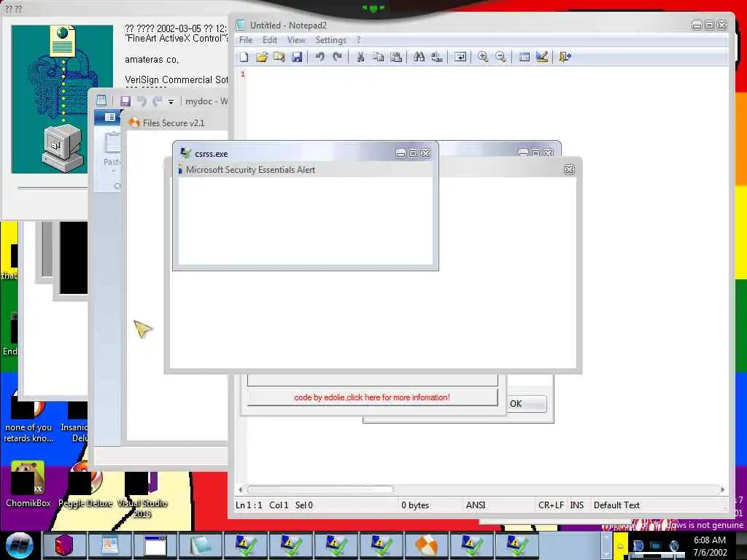The height and width of the screenshot is (560, 747).
Task: Paste clipboard using Notepad2 toolbar icon
Action: tap(396, 57)
